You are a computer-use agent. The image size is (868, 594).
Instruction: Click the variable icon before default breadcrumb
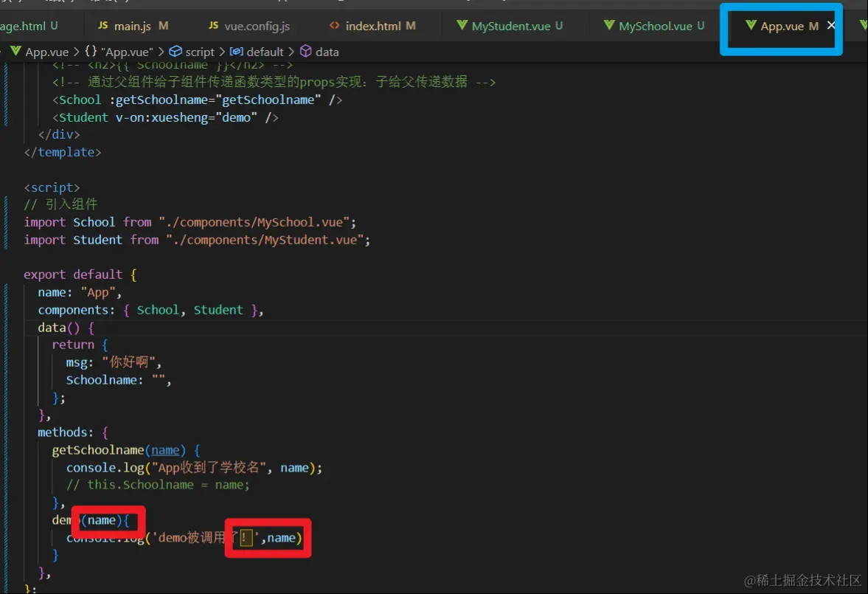237,52
